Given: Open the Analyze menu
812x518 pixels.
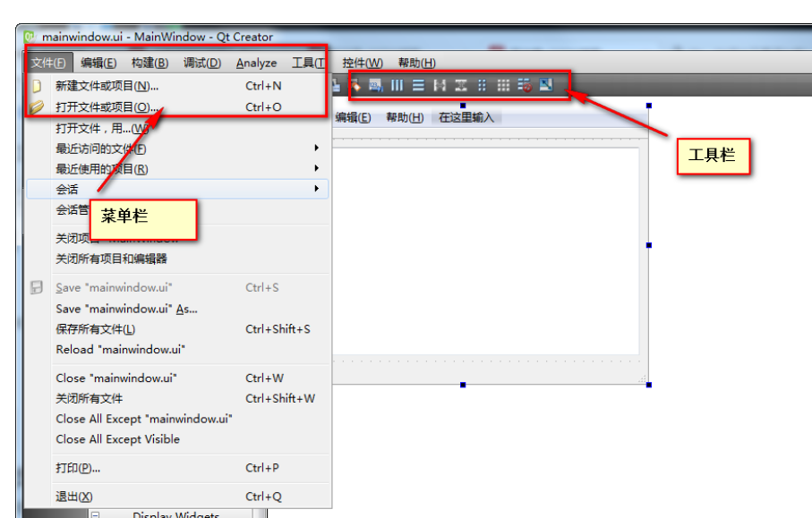Looking at the screenshot, I should point(256,64).
